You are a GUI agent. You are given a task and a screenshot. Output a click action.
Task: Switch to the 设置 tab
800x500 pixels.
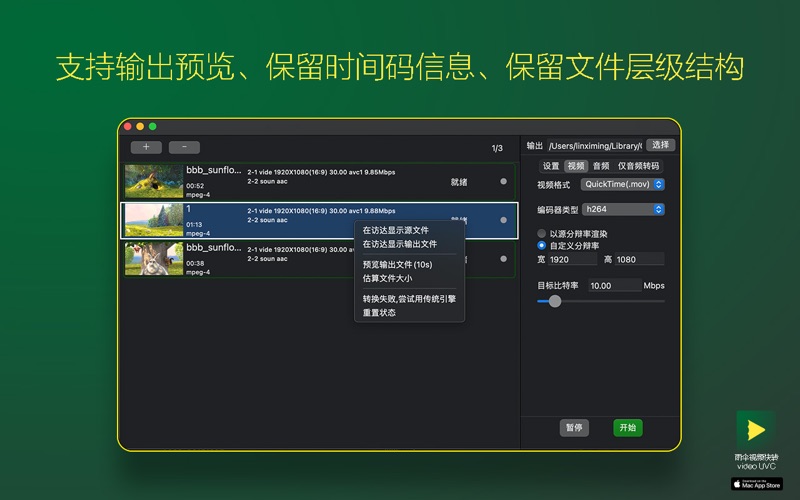(x=551, y=166)
